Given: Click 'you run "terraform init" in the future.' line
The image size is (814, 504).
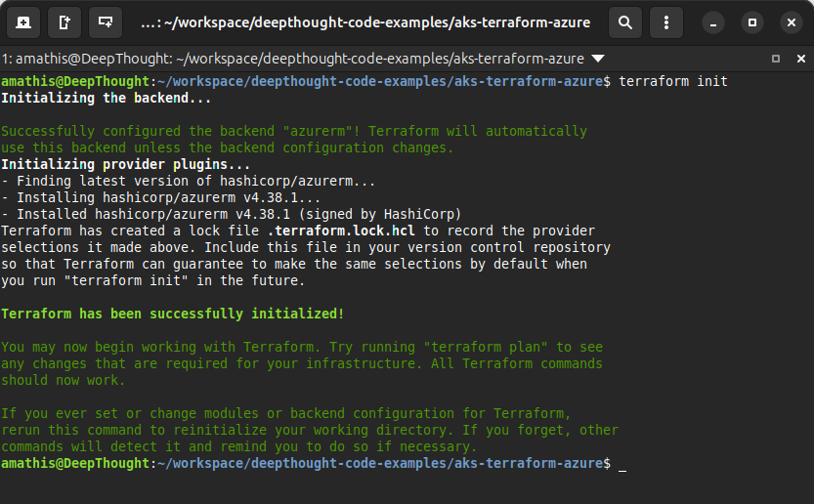Looking at the screenshot, I should 153,280.
